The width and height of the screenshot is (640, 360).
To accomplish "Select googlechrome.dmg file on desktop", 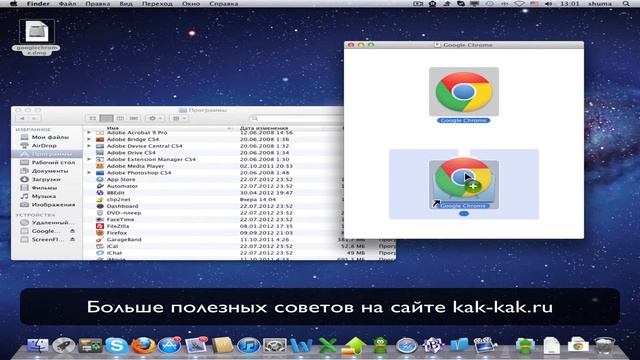I will (x=36, y=37).
